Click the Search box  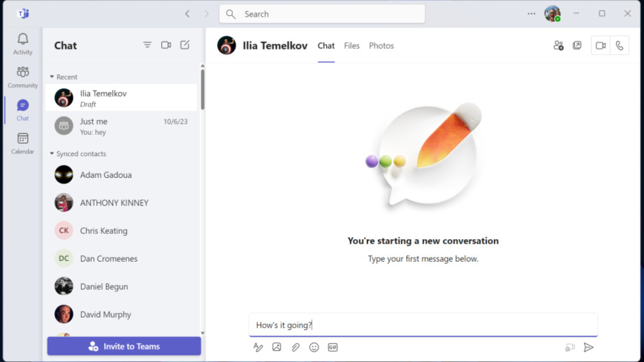click(x=322, y=14)
